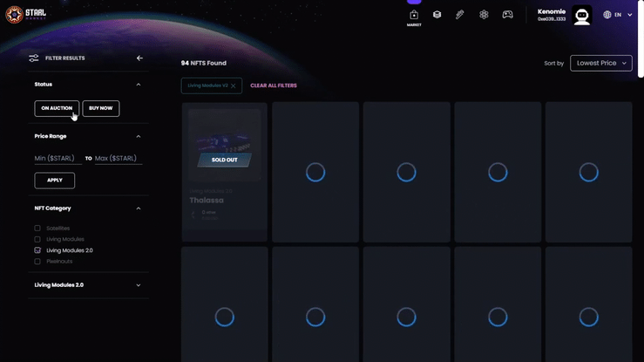Filter by Buy Now status
This screenshot has height=362, width=644.
coord(100,108)
